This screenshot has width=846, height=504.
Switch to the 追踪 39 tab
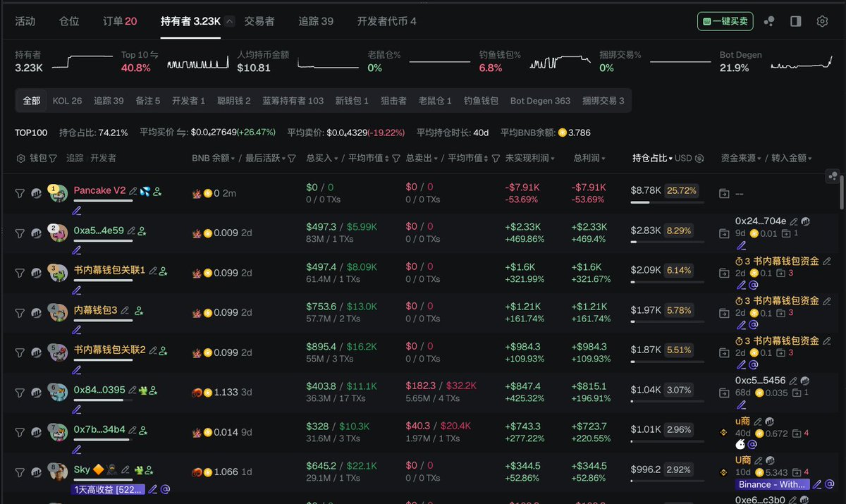[x=316, y=21]
